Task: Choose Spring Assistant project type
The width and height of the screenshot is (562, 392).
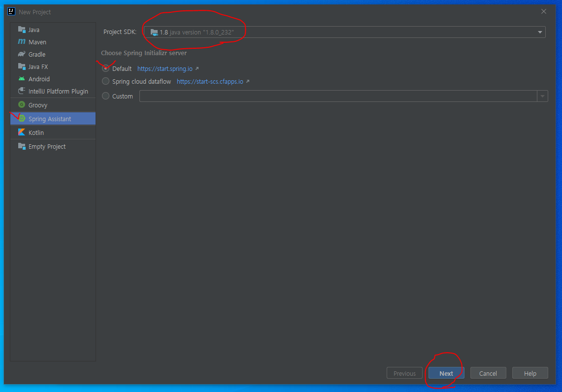Action: coord(53,119)
